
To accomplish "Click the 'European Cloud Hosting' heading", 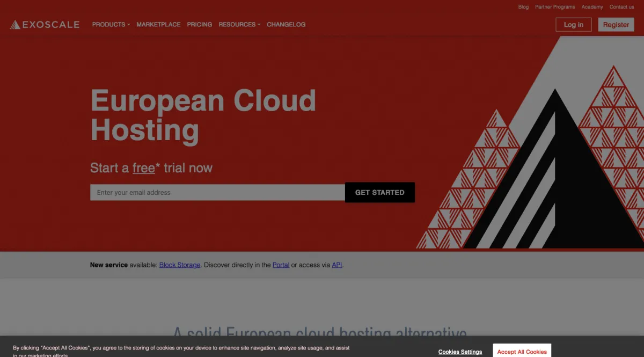I will [203, 115].
